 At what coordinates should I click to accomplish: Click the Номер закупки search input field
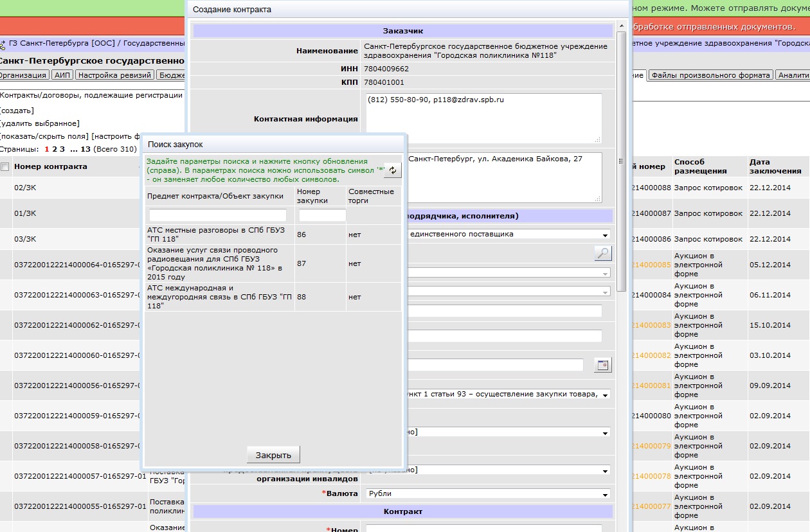(322, 215)
